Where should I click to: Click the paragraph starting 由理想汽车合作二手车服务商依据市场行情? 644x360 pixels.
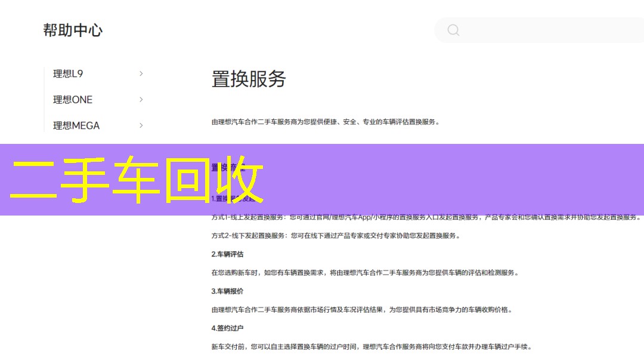coord(363,310)
